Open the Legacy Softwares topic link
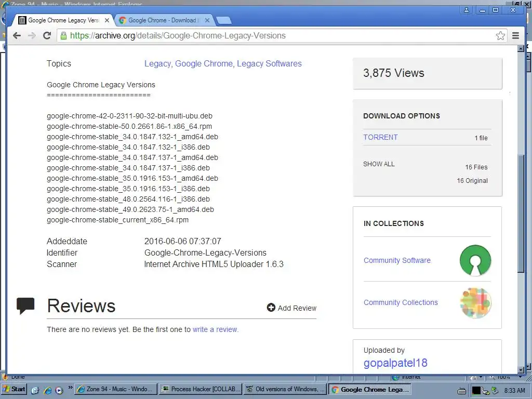The image size is (532, 399). pos(269,64)
